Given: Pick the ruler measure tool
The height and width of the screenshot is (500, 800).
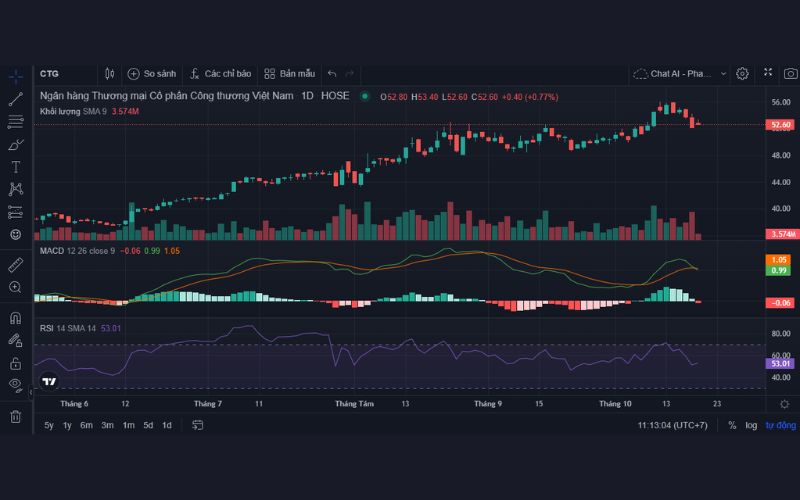Looking at the screenshot, I should 15,265.
